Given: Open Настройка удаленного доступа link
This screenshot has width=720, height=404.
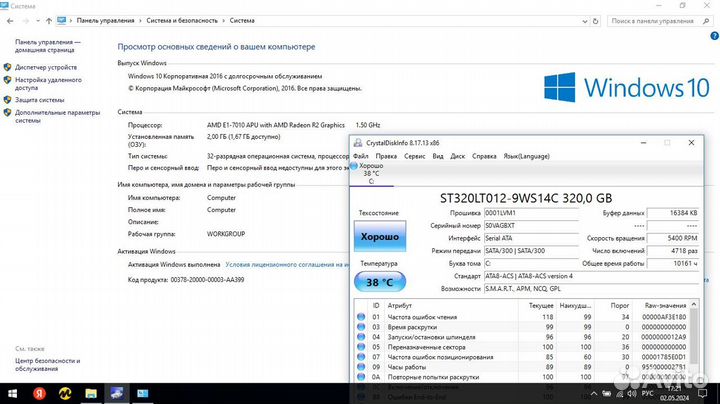Looking at the screenshot, I should (48, 84).
